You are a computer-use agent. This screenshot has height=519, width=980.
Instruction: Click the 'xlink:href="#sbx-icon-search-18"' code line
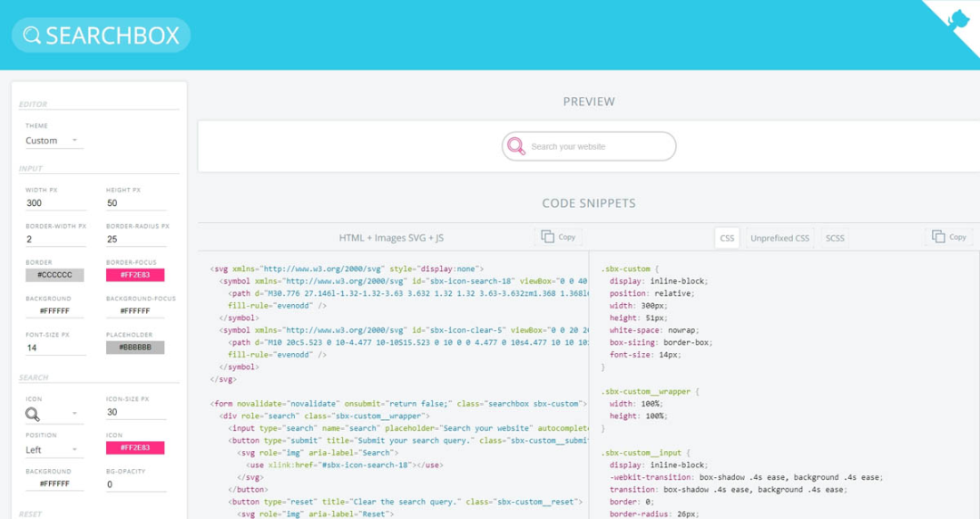345,465
